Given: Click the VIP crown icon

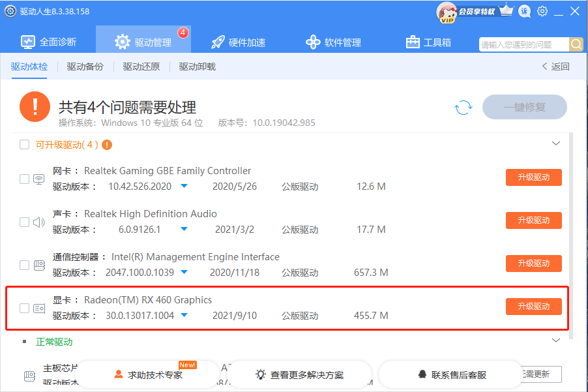Looking at the screenshot, I should [506, 10].
